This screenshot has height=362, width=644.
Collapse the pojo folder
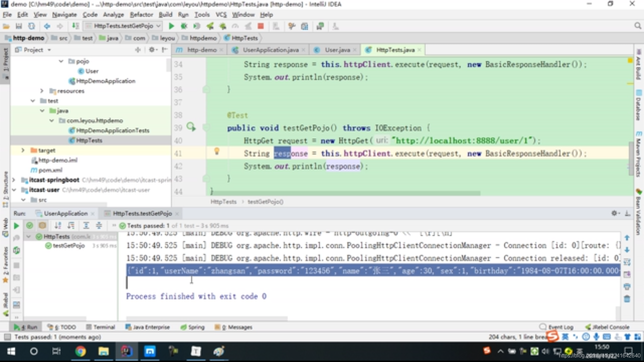pyautogui.click(x=61, y=61)
